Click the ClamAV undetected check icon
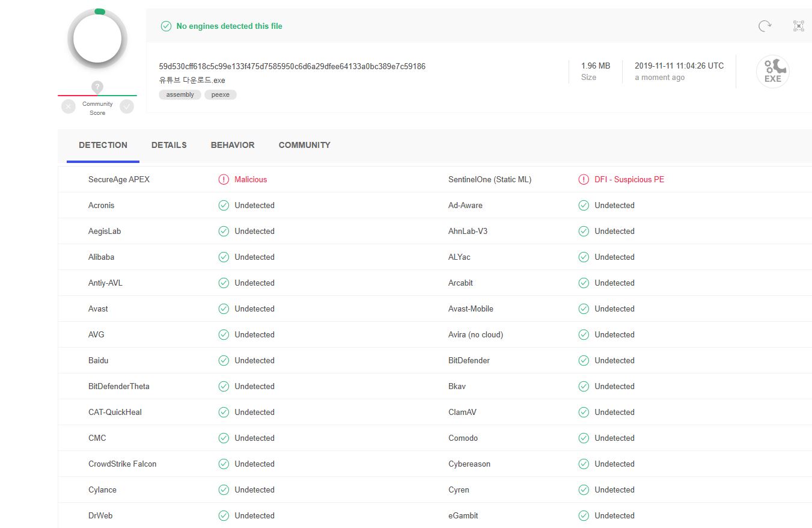Image resolution: width=812 pixels, height=528 pixels. (x=584, y=412)
